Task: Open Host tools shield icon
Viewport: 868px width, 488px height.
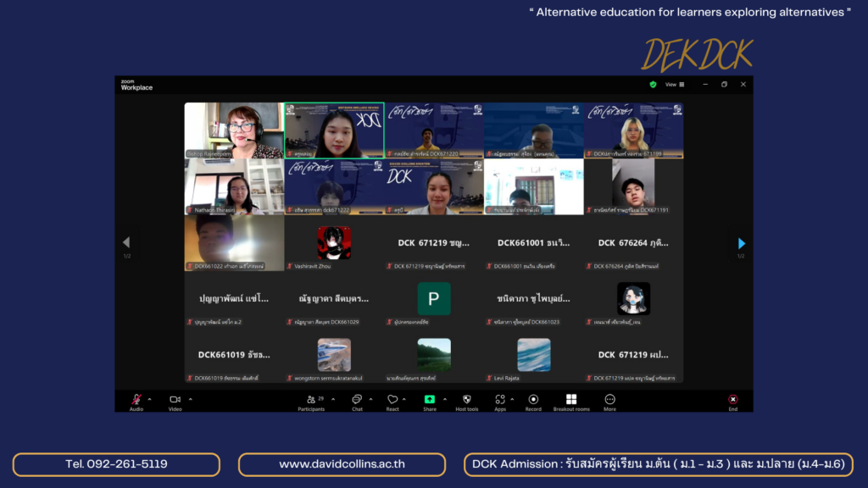Action: click(466, 400)
